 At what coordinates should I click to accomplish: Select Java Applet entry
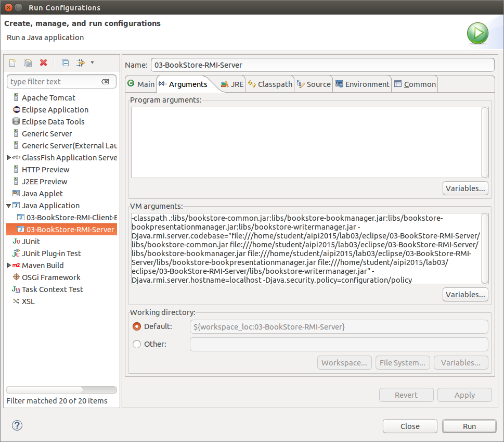click(42, 193)
